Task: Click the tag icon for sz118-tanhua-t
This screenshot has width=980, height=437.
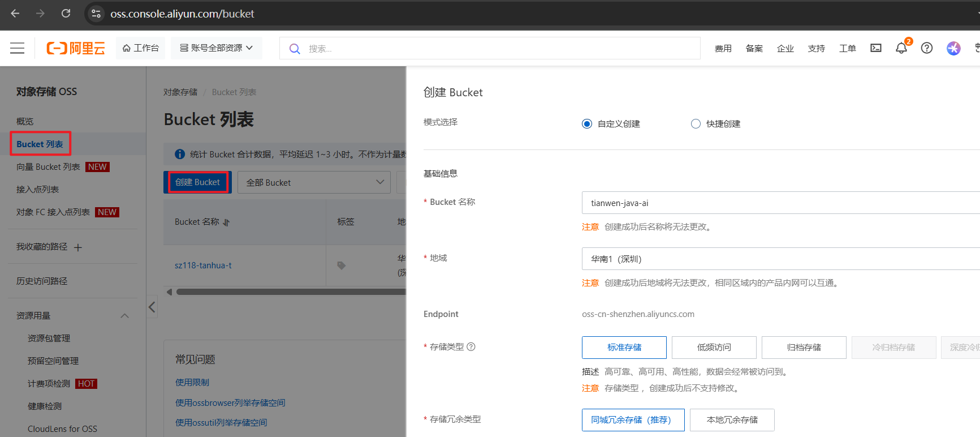Action: pyautogui.click(x=341, y=265)
